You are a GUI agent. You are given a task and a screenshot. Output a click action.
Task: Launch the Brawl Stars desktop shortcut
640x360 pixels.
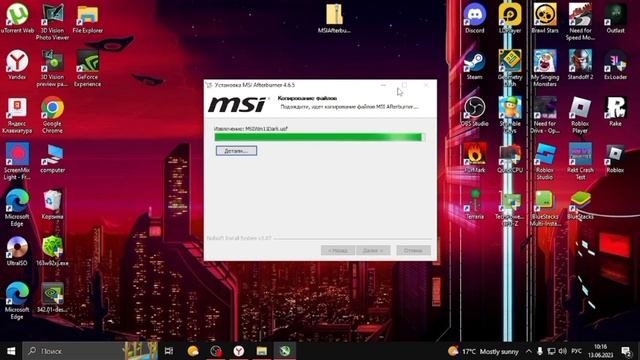coord(545,18)
